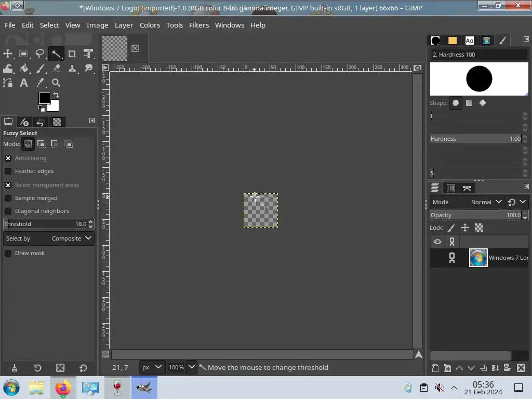
Task: Select the Rectangle Select tool
Action: pyautogui.click(x=24, y=54)
